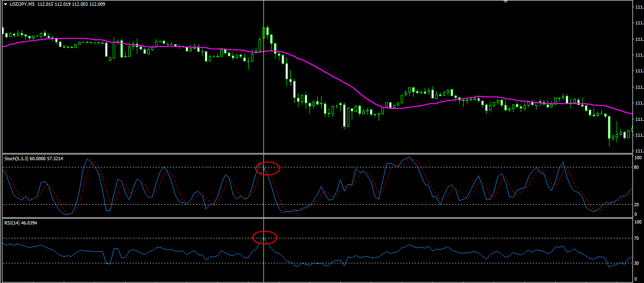Image resolution: width=644 pixels, height=283 pixels.
Task: Click the RSI 0 value on the scale
Action: [636, 279]
